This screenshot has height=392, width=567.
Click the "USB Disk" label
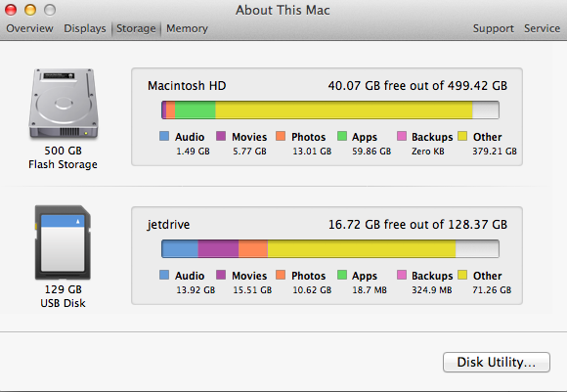63,303
